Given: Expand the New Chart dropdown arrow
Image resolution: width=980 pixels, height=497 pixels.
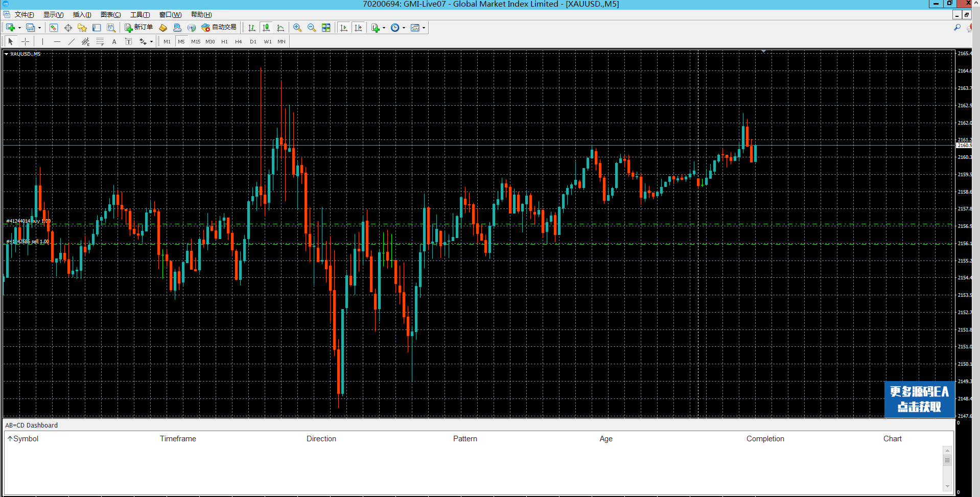Looking at the screenshot, I should (19, 28).
